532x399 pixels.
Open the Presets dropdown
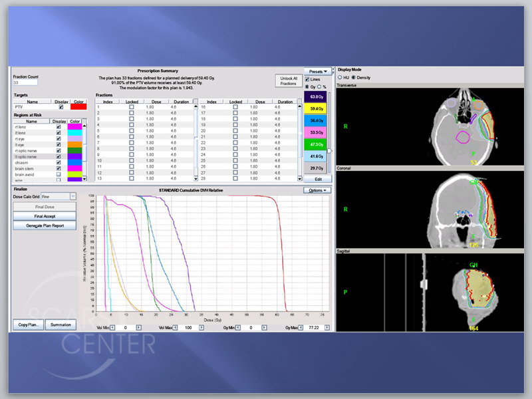[x=318, y=72]
